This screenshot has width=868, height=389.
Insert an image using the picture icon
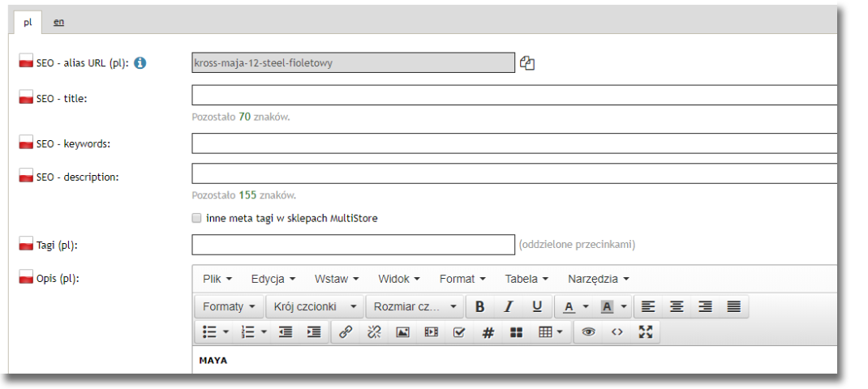[x=402, y=332]
